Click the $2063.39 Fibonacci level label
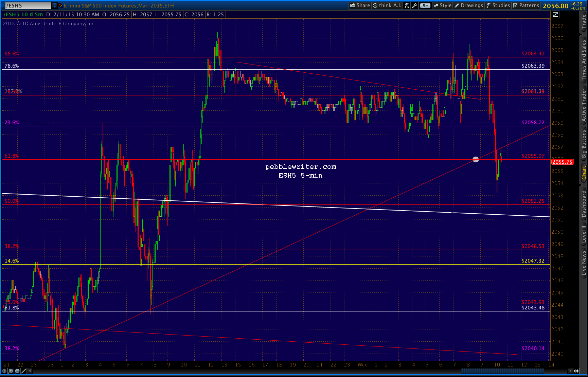588x377 pixels. (x=533, y=66)
